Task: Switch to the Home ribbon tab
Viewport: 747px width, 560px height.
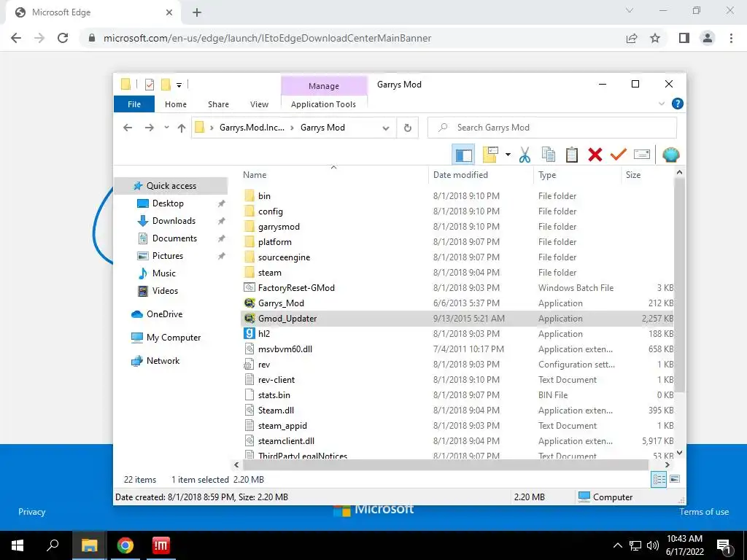Action: tap(176, 104)
